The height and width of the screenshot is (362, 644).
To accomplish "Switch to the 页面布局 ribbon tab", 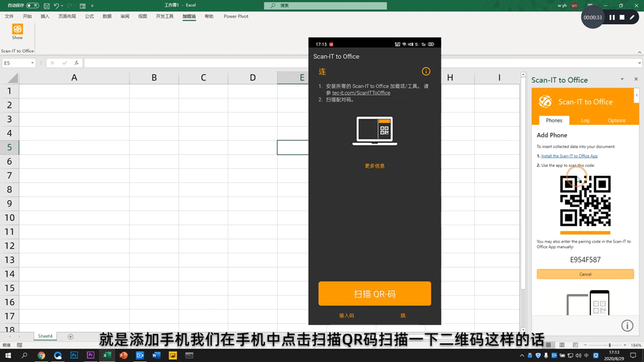I will pos(67,16).
